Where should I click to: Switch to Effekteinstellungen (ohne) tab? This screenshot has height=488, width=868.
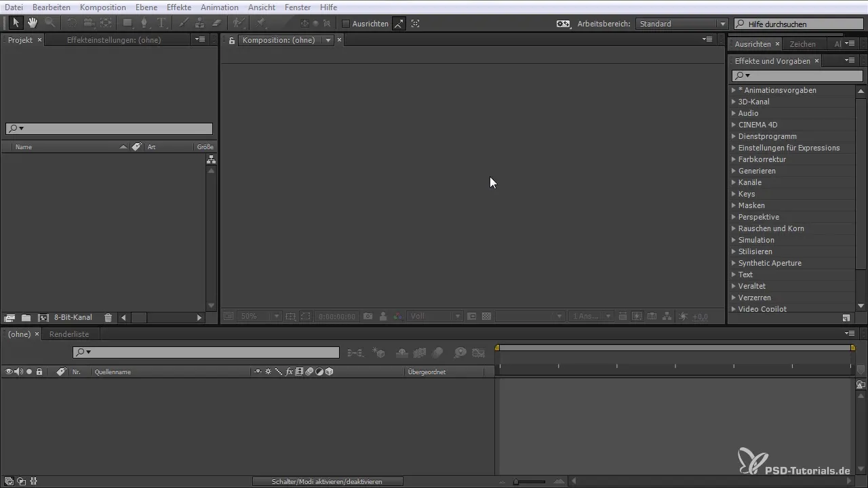[x=114, y=40]
